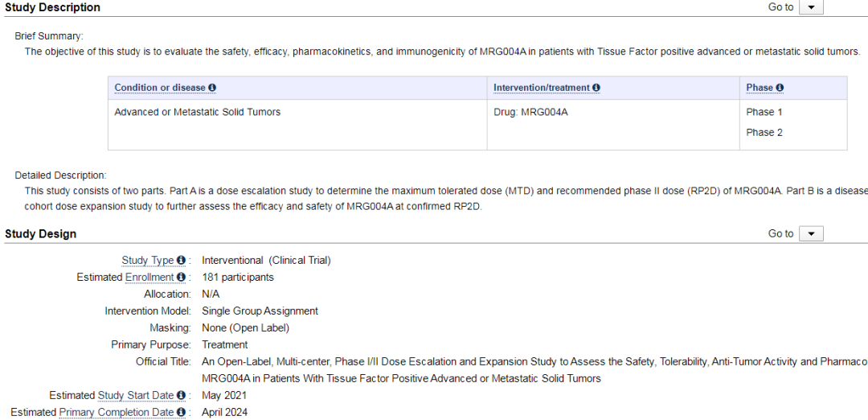Click the Study Design section heading
The image size is (868, 420).
[x=41, y=234]
